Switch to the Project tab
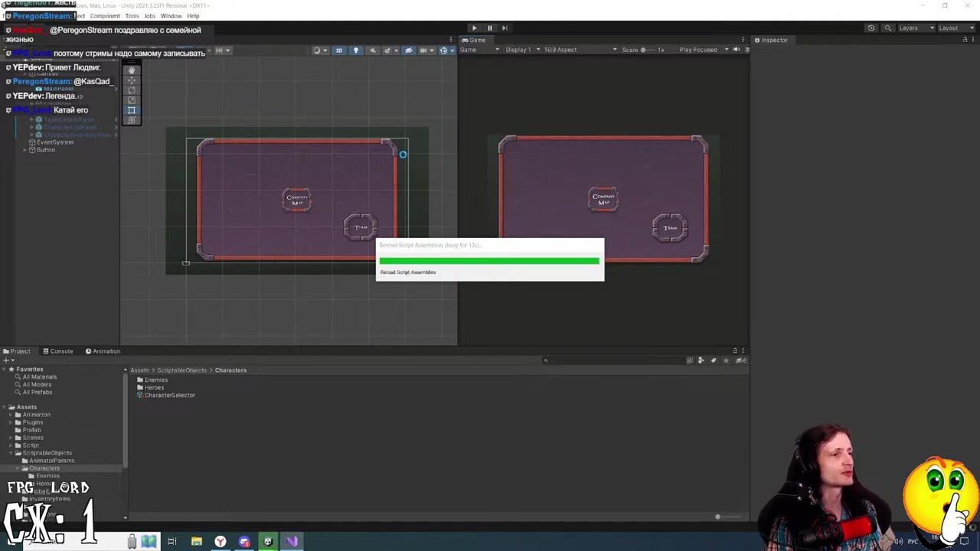 click(x=16, y=351)
